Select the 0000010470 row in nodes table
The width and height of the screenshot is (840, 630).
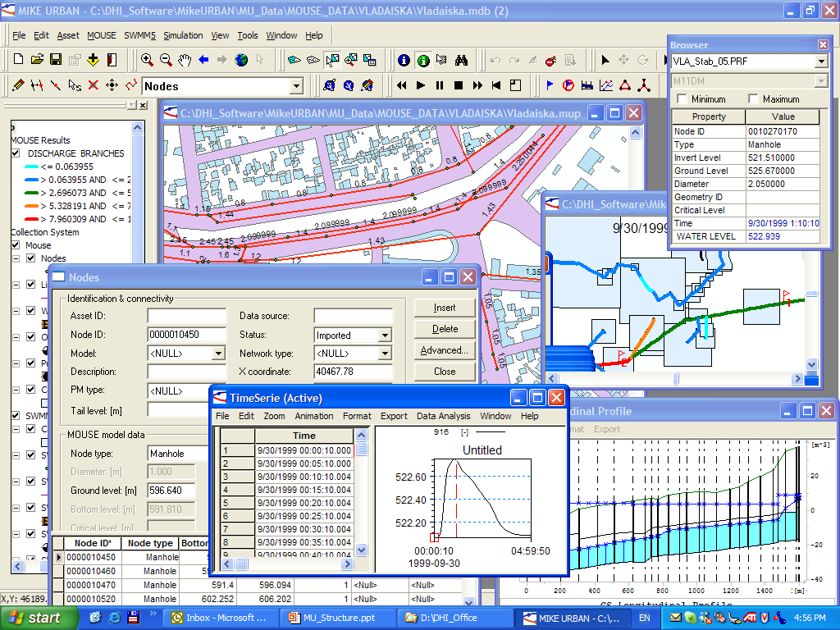pyautogui.click(x=256, y=585)
